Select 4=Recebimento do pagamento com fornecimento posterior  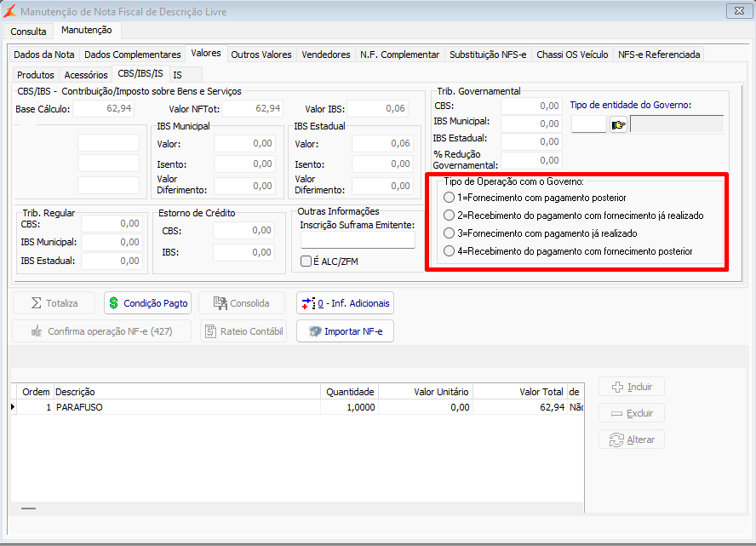click(x=449, y=250)
